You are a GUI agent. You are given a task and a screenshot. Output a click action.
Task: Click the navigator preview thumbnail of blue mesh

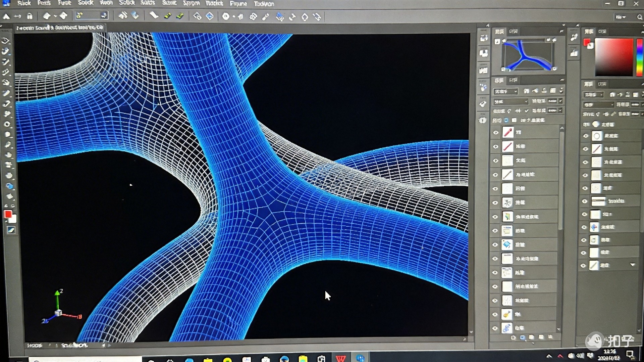click(528, 55)
